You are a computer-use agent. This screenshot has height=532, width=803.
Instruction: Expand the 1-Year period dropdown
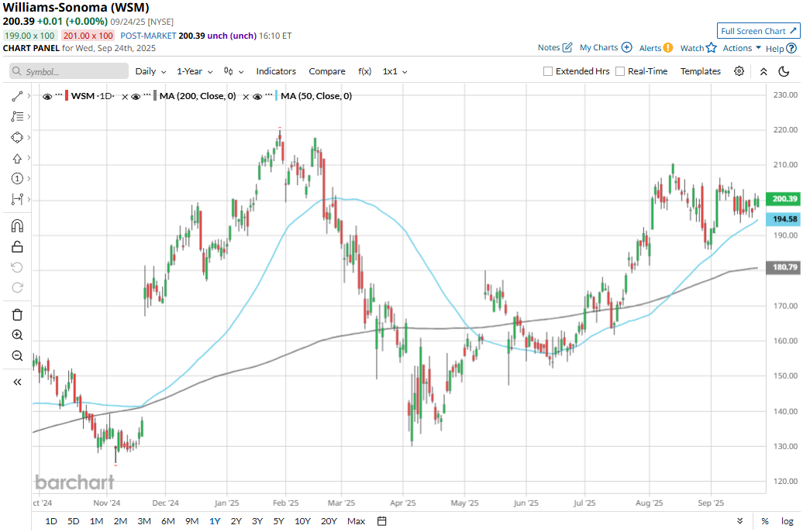pyautogui.click(x=194, y=71)
